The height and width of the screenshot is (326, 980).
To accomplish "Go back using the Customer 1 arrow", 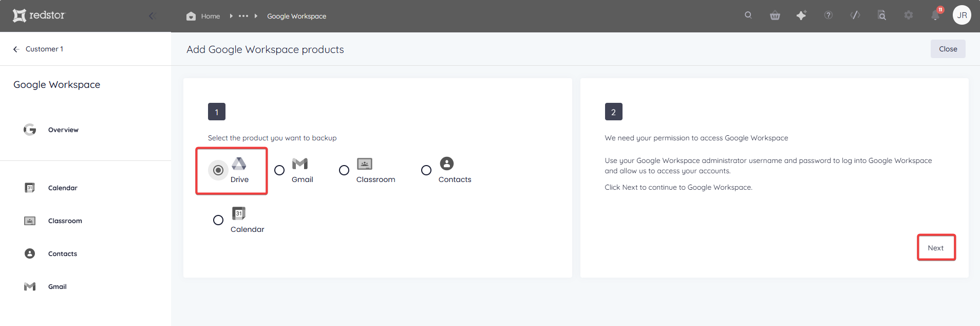I will pos(16,49).
